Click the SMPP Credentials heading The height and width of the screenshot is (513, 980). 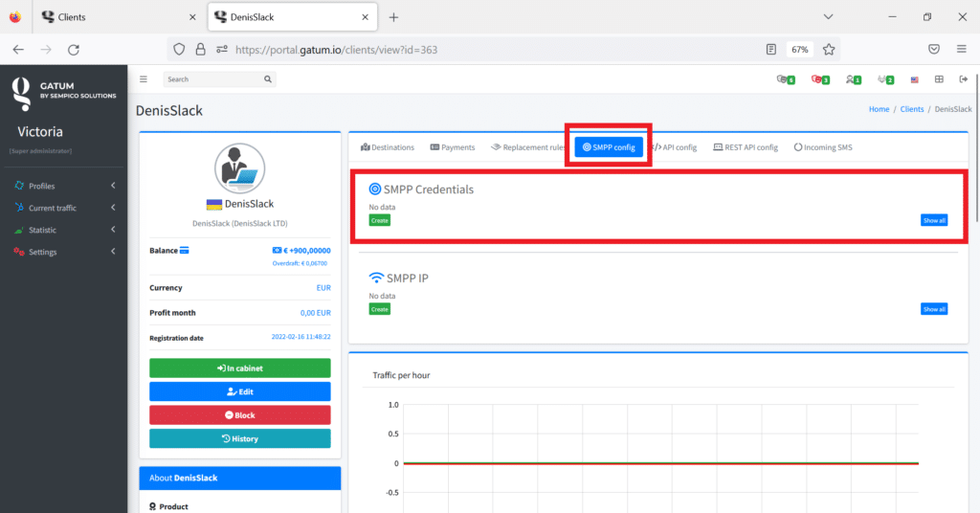428,190
